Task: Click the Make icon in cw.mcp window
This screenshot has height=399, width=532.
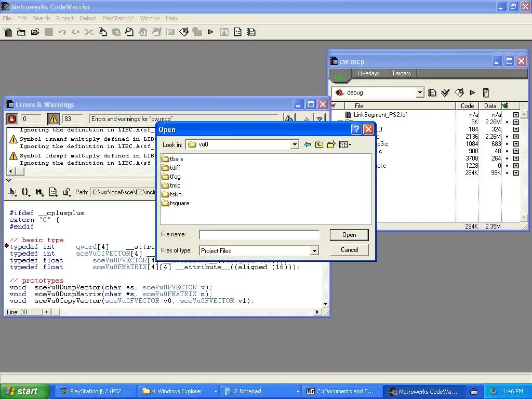Action: (x=459, y=92)
